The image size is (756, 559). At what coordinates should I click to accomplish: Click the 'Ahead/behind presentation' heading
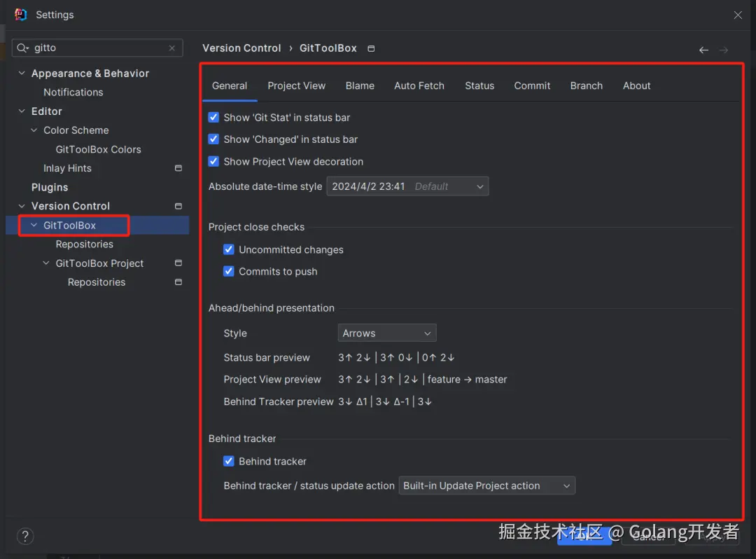tap(272, 308)
